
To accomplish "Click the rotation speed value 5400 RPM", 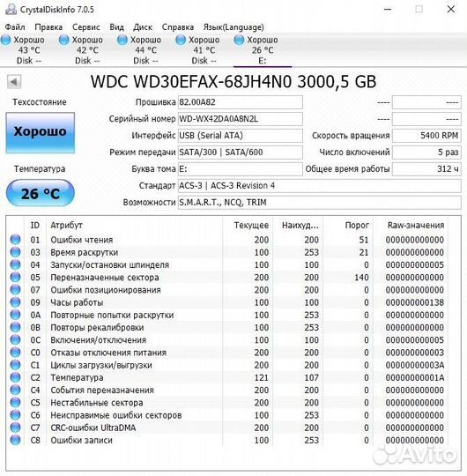I will tap(426, 136).
